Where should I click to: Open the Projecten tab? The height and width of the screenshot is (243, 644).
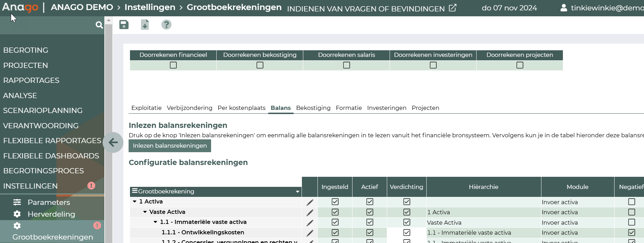click(x=426, y=108)
